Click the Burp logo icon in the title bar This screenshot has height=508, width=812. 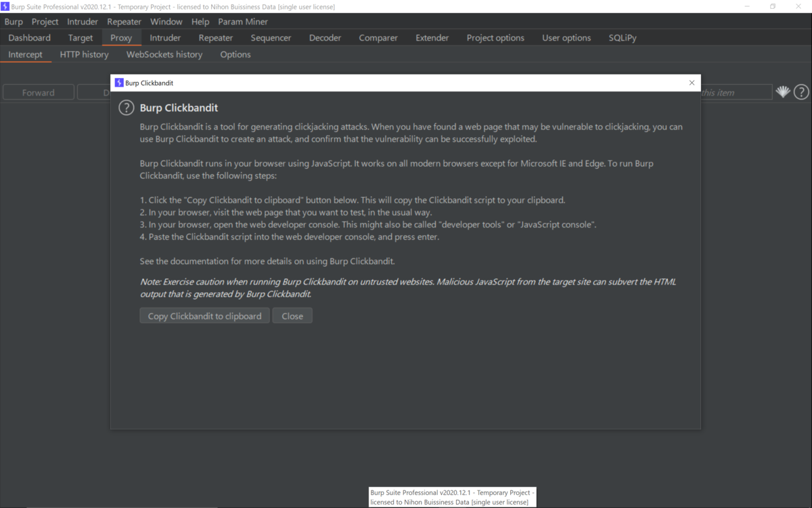click(5, 6)
